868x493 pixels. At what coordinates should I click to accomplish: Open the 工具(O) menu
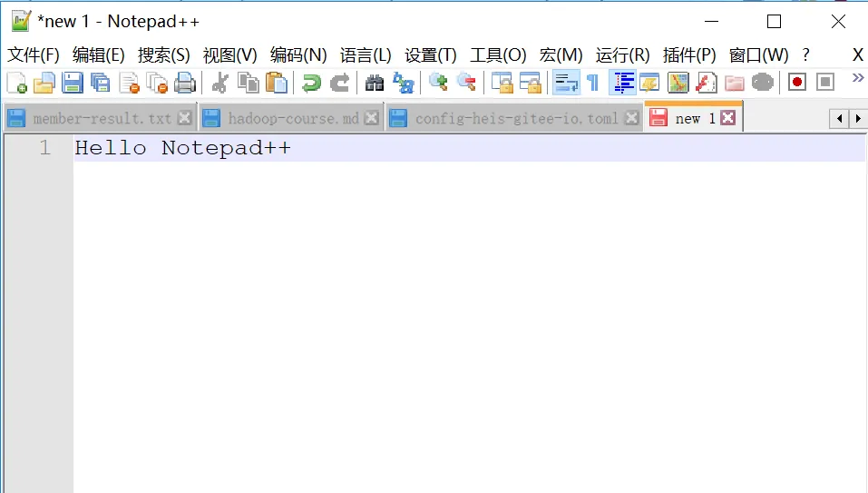[498, 54]
